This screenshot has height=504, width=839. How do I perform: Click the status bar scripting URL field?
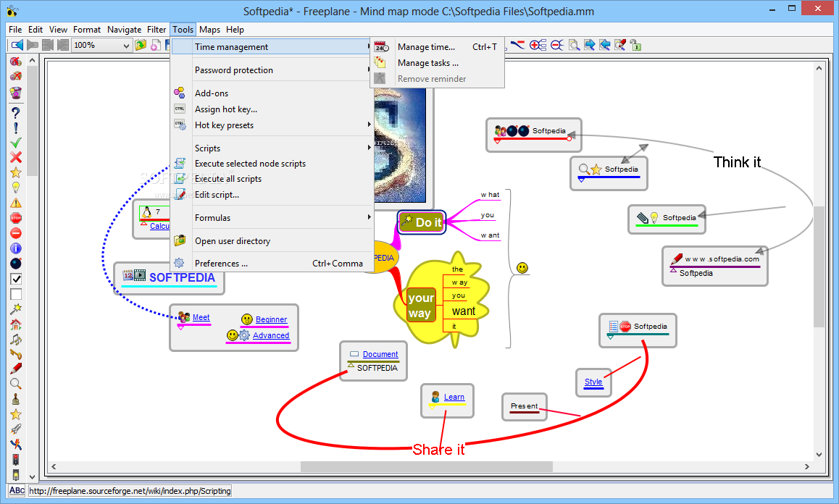click(130, 491)
